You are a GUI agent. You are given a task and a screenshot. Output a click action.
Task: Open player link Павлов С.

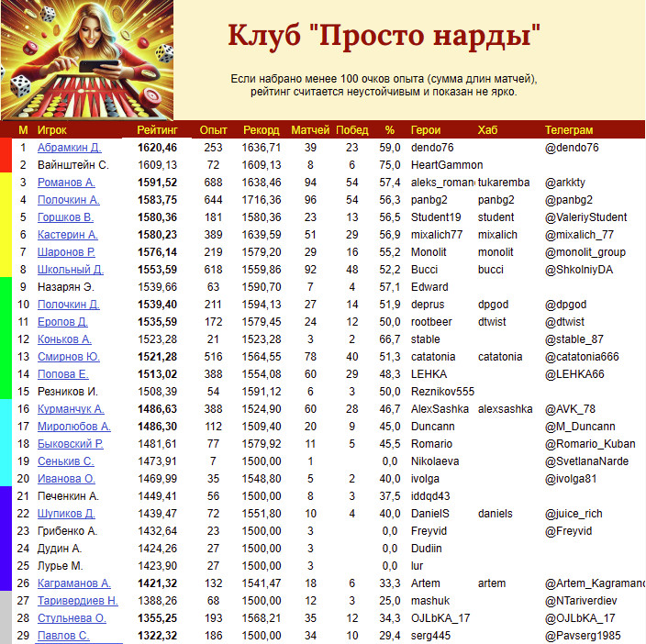[63, 636]
